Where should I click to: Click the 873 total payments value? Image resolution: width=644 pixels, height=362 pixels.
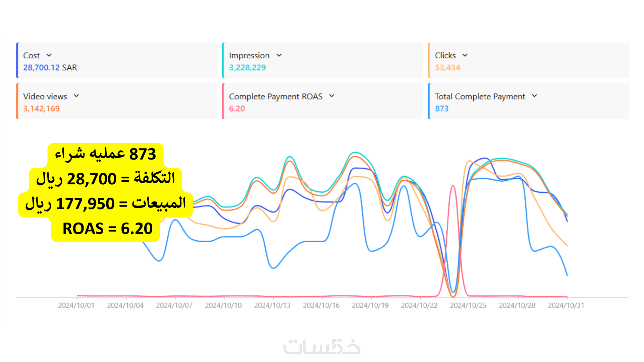[x=441, y=109]
